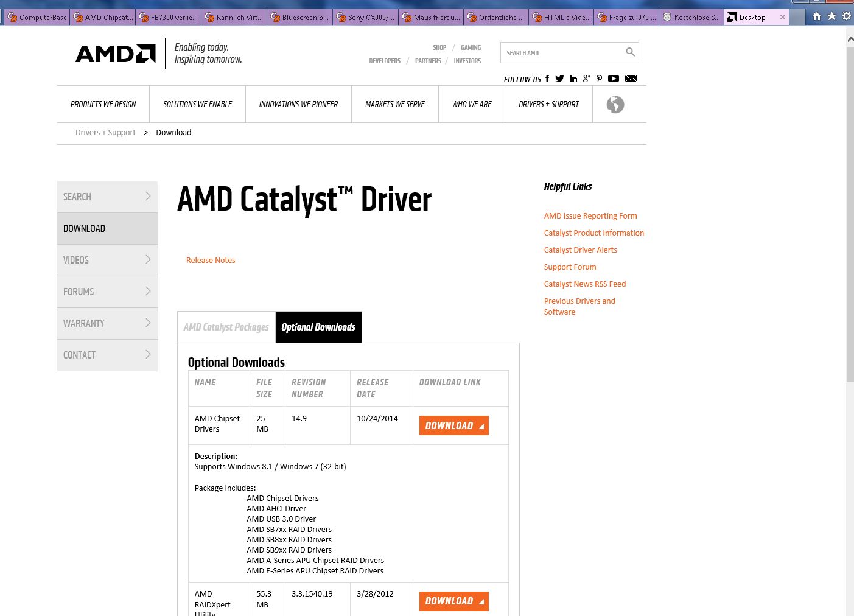Switch to Bluescreen b... browser tab

tap(300, 18)
